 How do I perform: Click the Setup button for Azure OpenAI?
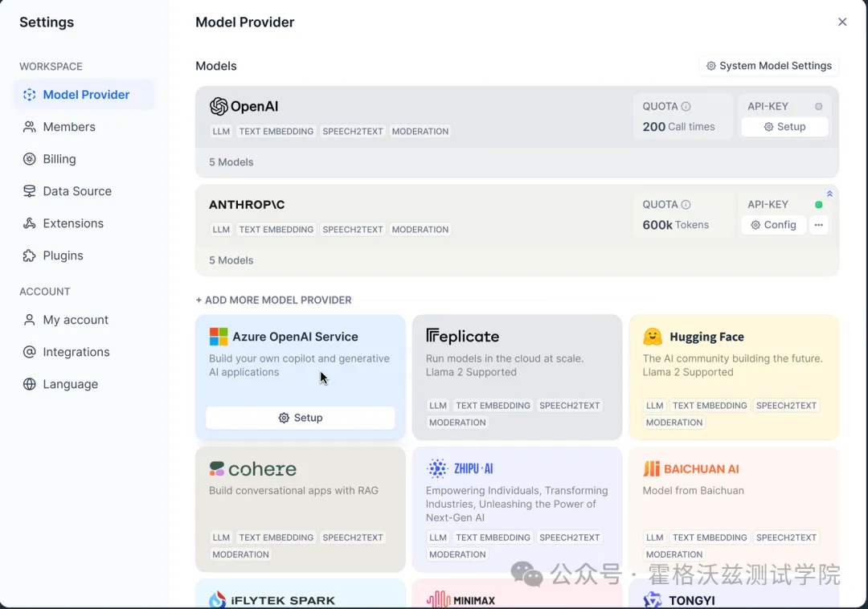coord(300,418)
